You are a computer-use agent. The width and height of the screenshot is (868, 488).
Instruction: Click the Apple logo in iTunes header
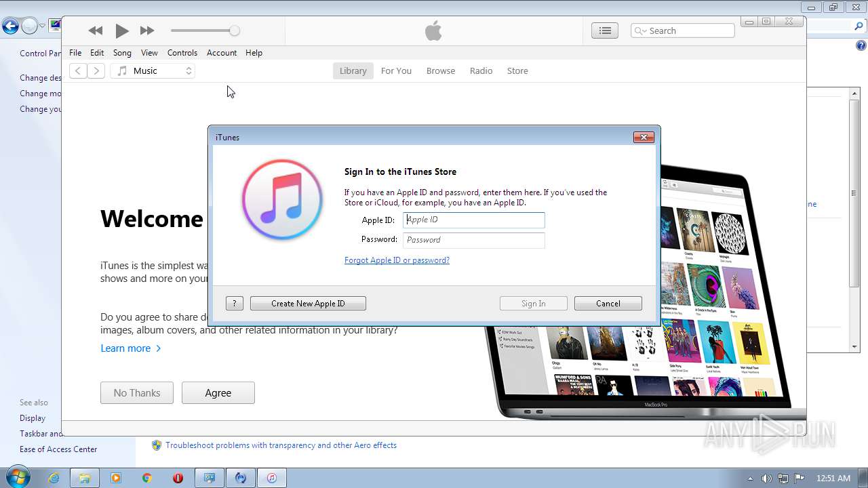(x=433, y=30)
